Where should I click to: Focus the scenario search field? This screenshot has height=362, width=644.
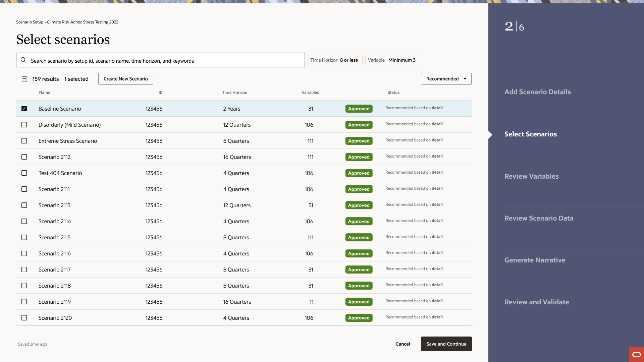click(160, 60)
